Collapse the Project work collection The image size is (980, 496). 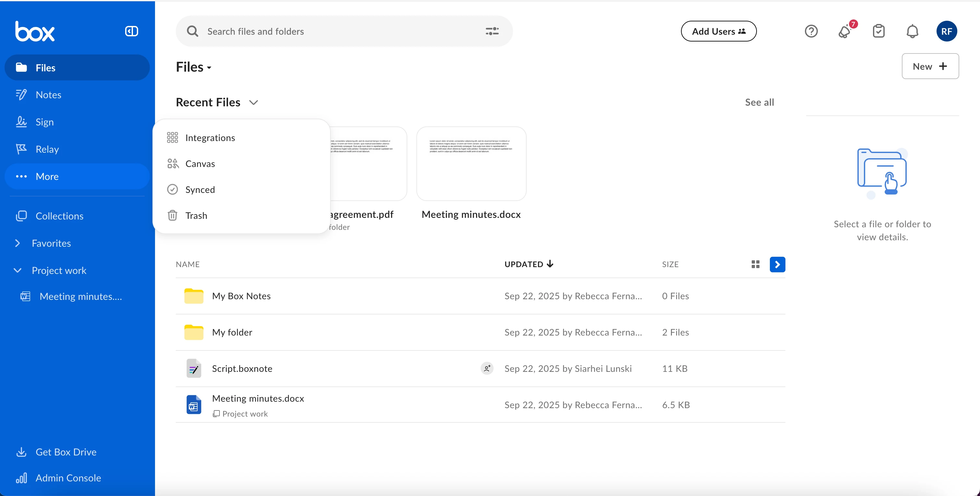[18, 270]
